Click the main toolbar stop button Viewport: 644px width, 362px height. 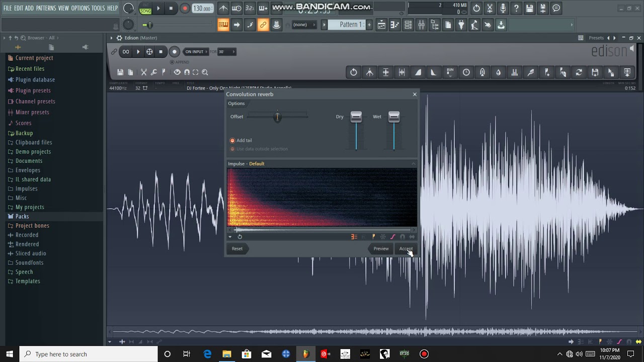click(x=171, y=9)
